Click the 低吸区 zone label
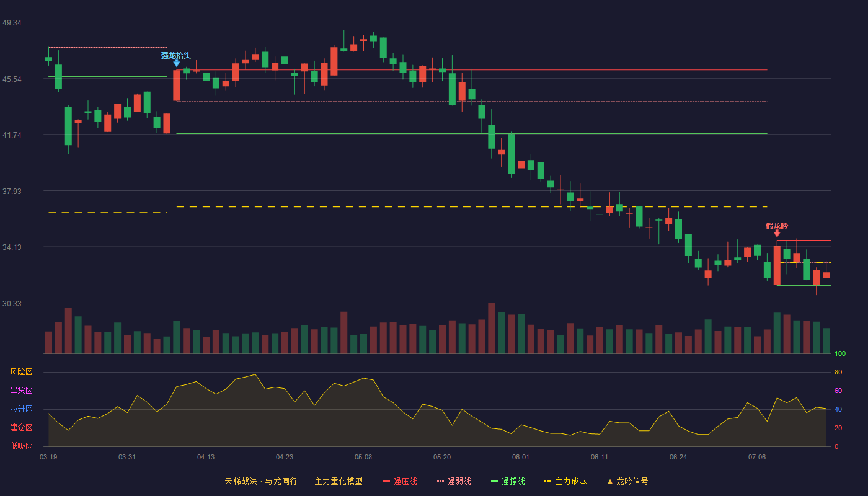The height and width of the screenshot is (496, 868). [21, 446]
